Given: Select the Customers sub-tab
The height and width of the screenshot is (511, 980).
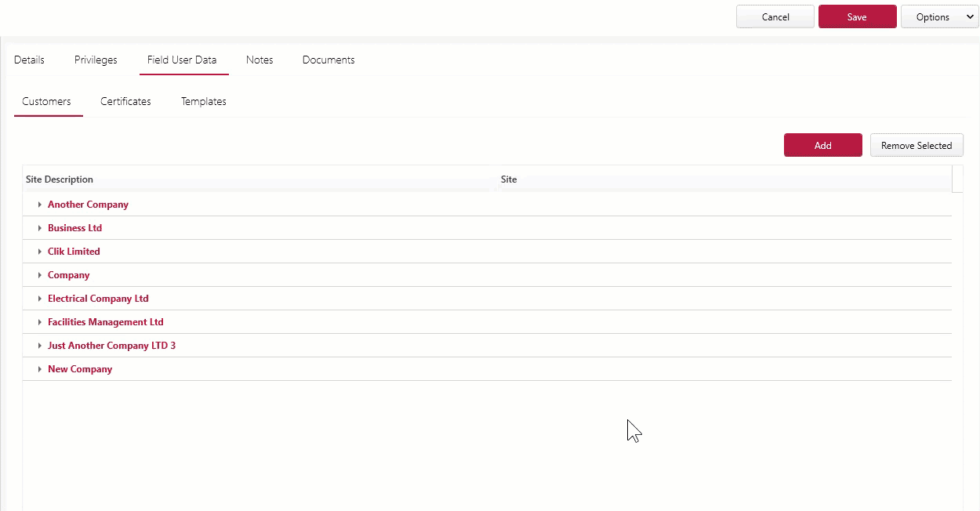Looking at the screenshot, I should coord(46,101).
